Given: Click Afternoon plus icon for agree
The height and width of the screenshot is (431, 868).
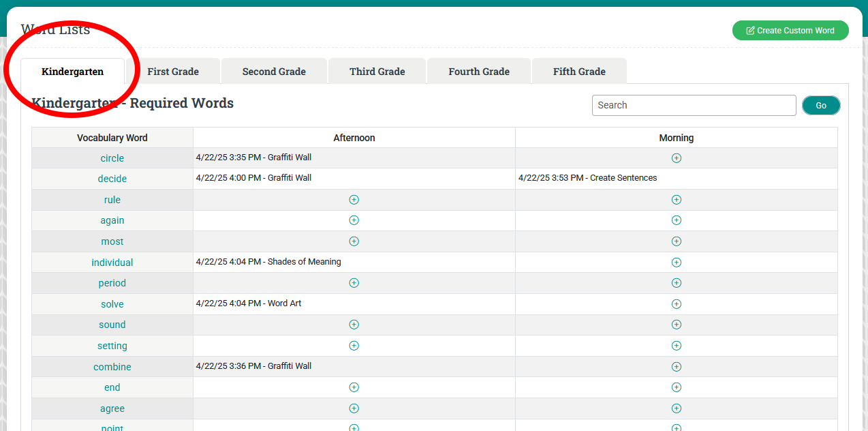Looking at the screenshot, I should click(x=354, y=408).
